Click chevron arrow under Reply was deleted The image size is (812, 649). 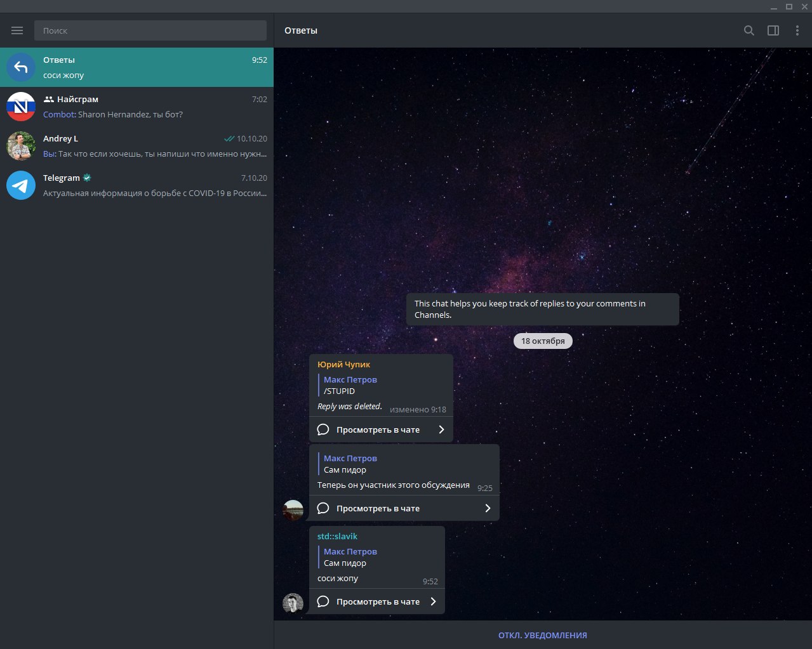point(441,429)
